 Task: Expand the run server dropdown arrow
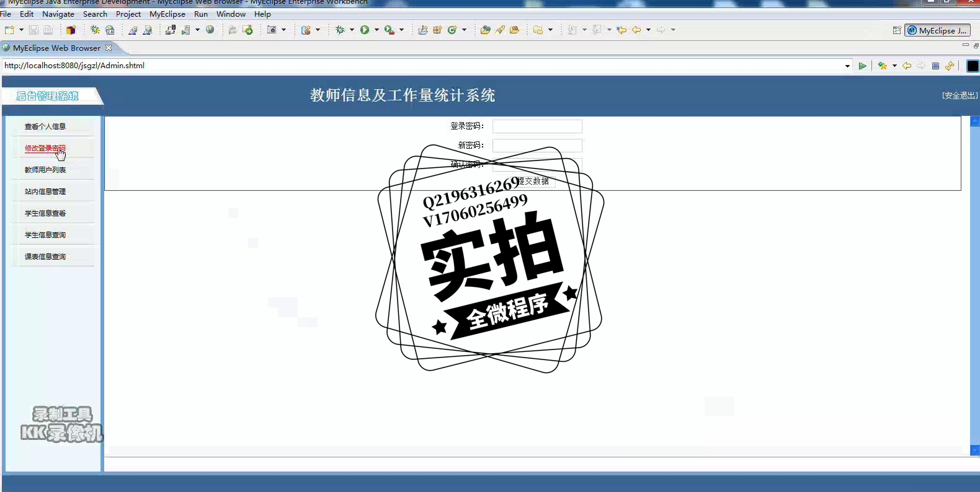pos(197,30)
